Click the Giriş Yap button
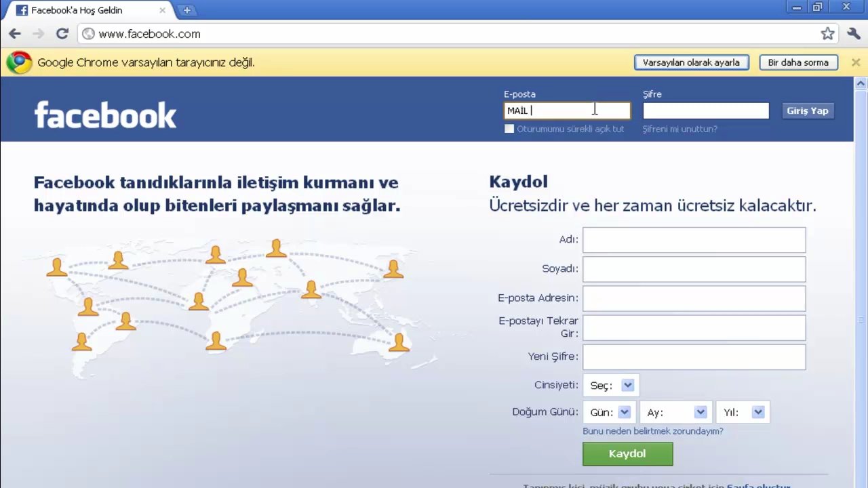The height and width of the screenshot is (488, 868). pos(807,110)
